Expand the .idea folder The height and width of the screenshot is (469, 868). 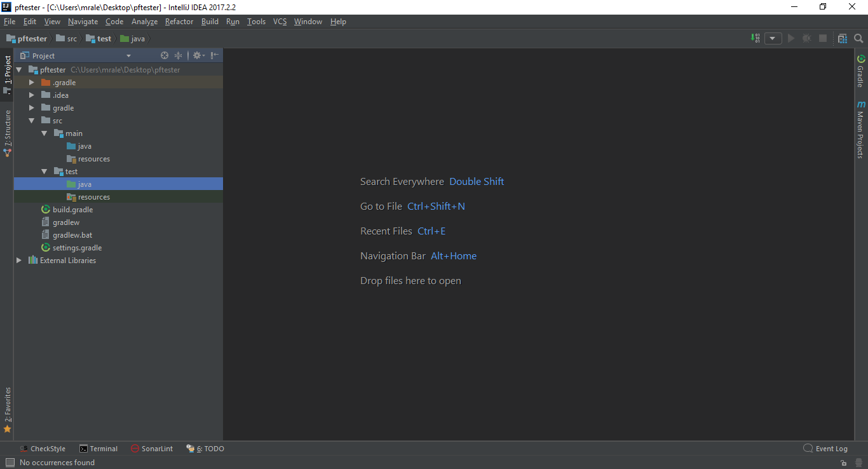pyautogui.click(x=32, y=95)
